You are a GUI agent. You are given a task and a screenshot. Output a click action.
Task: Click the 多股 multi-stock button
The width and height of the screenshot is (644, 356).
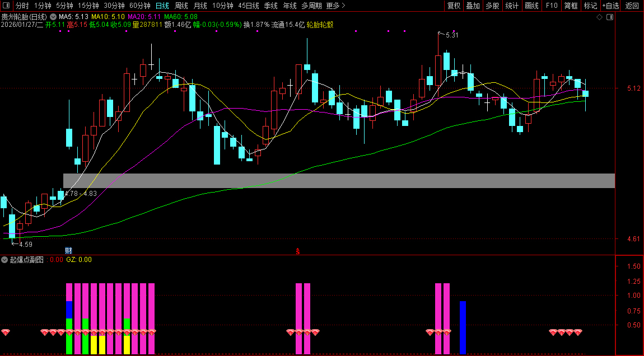pyautogui.click(x=492, y=6)
